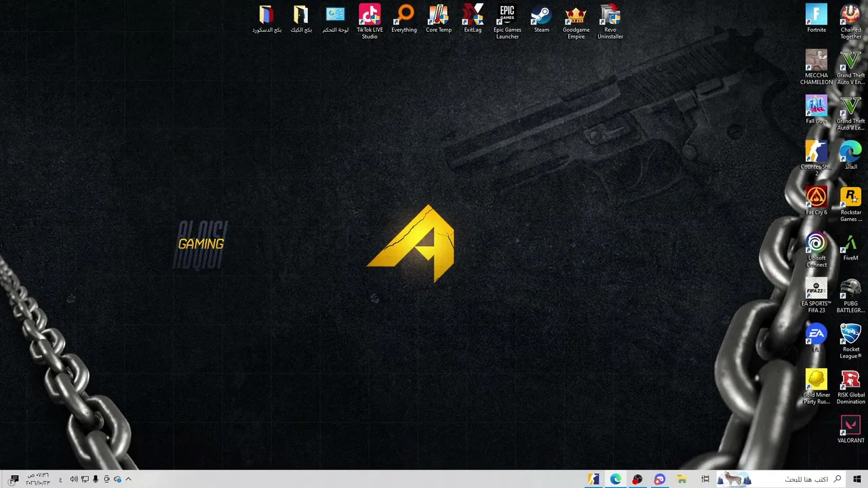Screen dimensions: 868x488
Task: Open the Chained Together game icon
Action: pyautogui.click(x=850, y=22)
